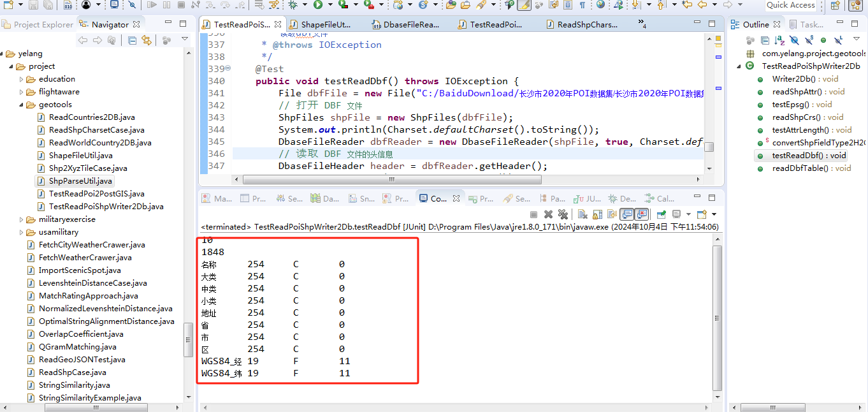The height and width of the screenshot is (412, 868).
Task: Click Clear Console icon
Action: [x=582, y=214]
